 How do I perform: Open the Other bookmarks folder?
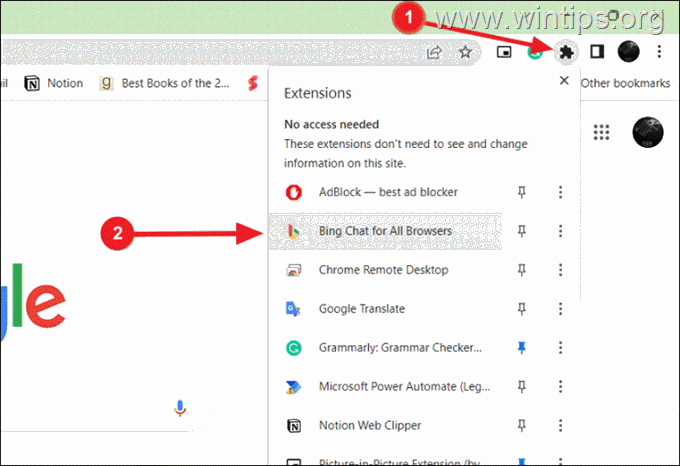point(625,83)
